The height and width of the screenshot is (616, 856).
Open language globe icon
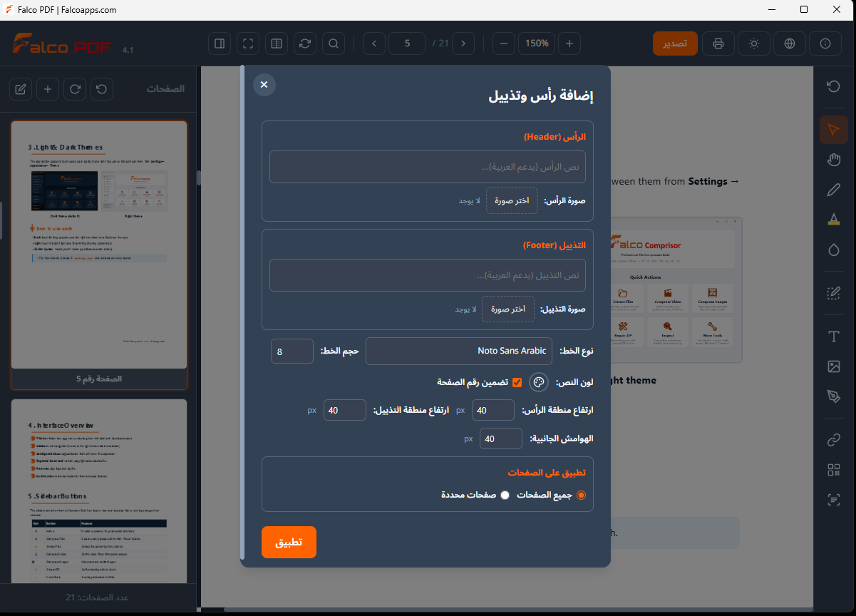click(790, 43)
